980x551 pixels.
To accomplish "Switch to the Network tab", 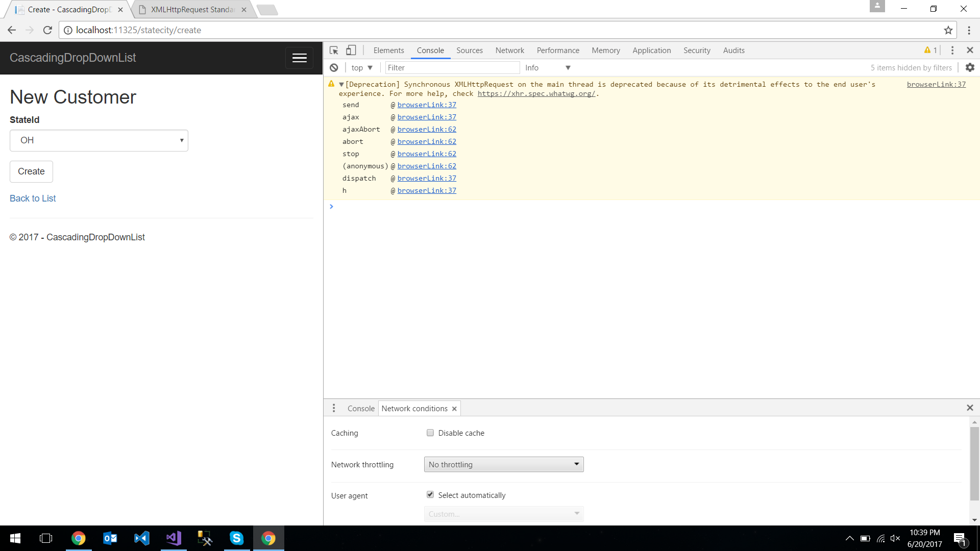I will coord(509,50).
